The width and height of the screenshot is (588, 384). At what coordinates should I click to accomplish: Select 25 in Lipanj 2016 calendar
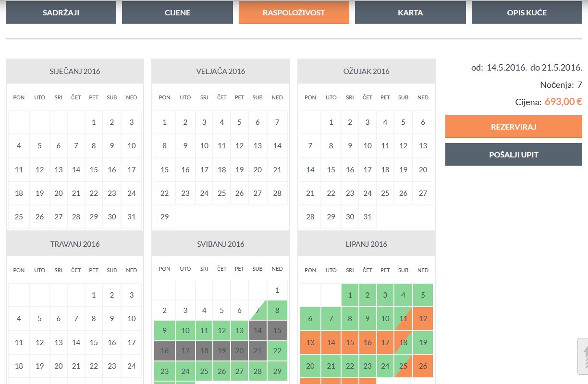click(404, 366)
